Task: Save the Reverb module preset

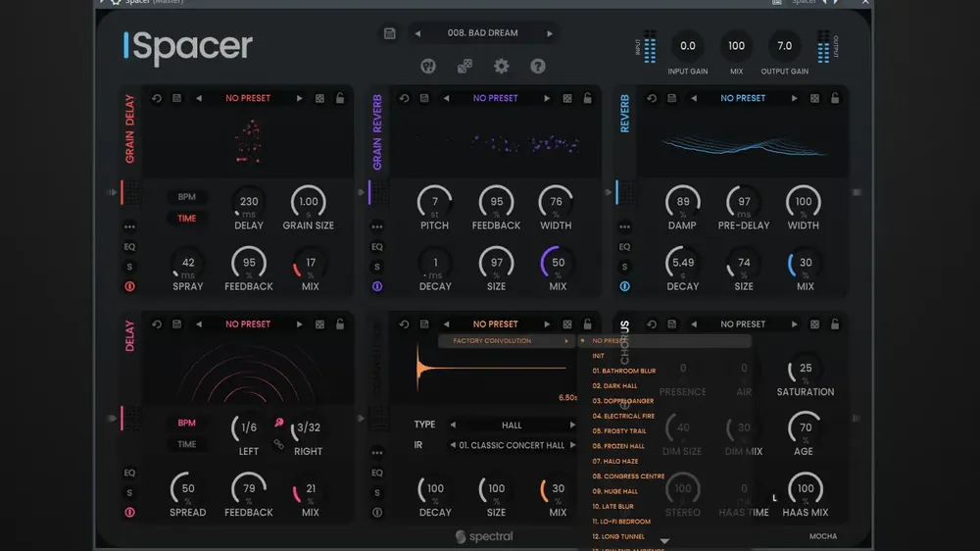Action: (x=672, y=98)
